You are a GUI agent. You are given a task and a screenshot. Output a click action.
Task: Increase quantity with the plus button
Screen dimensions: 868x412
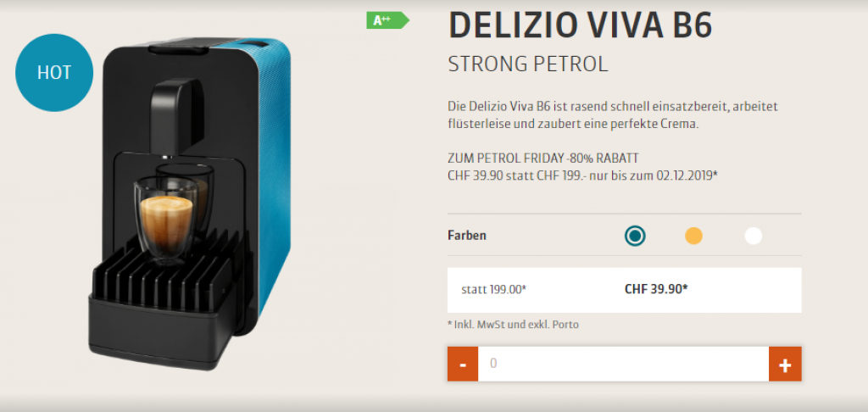coord(785,364)
